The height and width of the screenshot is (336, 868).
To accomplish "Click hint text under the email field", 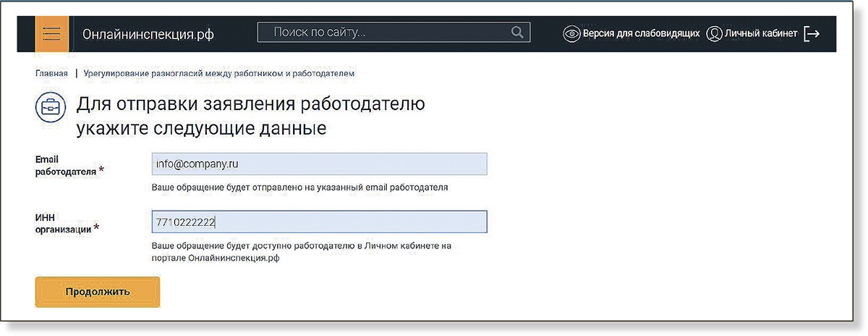I will coord(299,188).
